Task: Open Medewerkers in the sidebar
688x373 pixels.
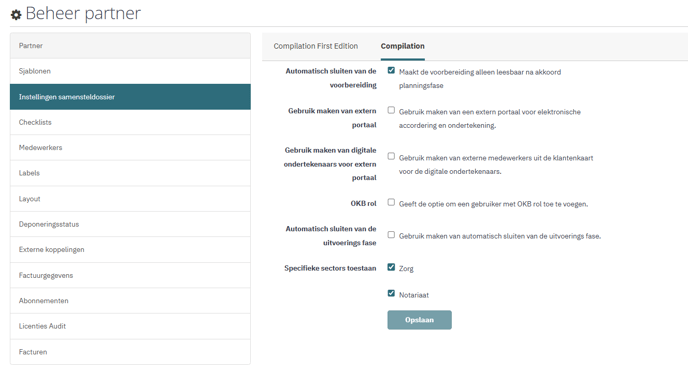Action: pos(130,147)
